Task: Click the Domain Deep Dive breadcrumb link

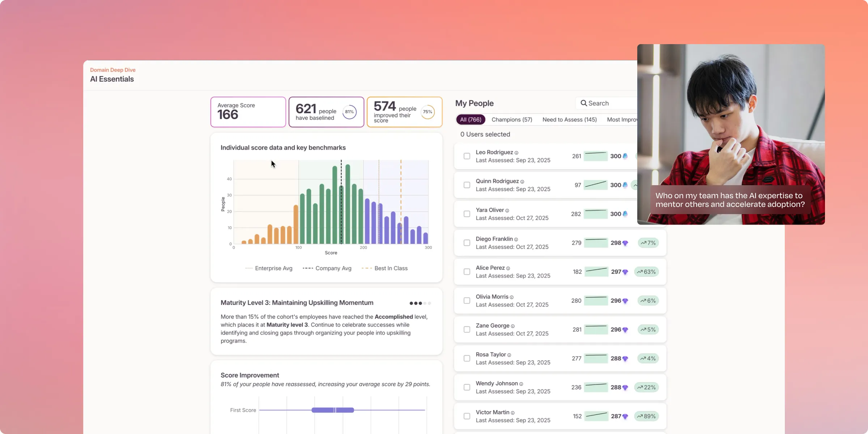Action: pyautogui.click(x=112, y=70)
